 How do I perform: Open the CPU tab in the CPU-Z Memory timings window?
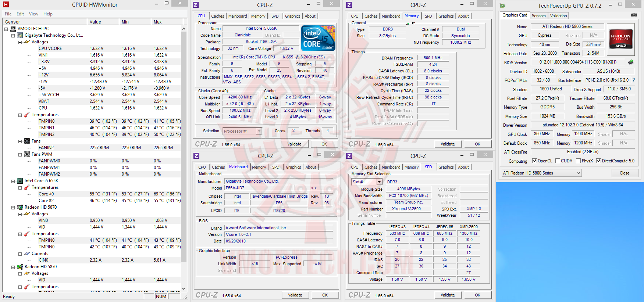355,16
